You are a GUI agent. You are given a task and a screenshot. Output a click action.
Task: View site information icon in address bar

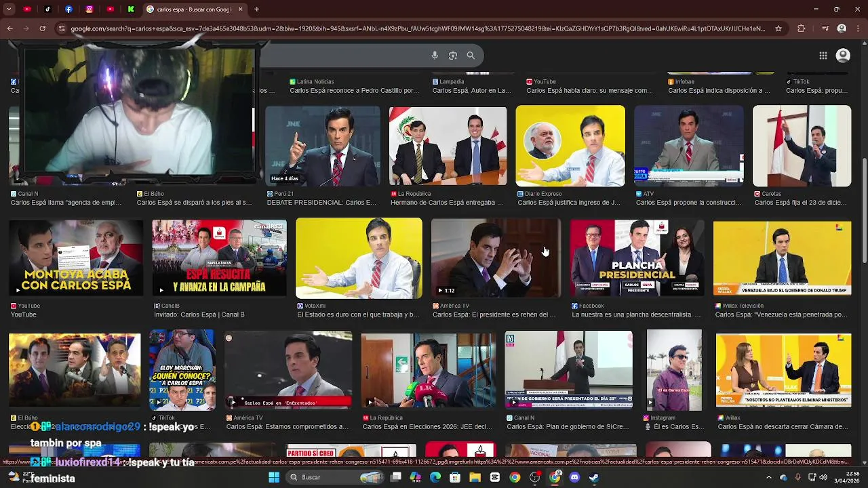pyautogui.click(x=62, y=28)
